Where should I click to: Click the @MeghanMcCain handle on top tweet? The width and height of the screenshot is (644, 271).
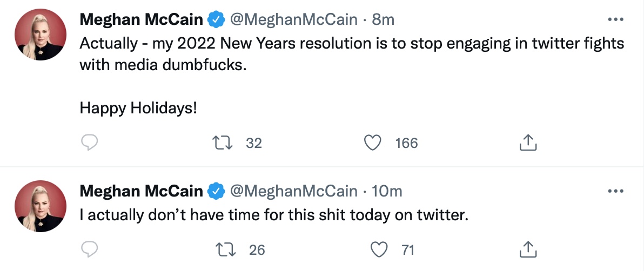point(294,20)
